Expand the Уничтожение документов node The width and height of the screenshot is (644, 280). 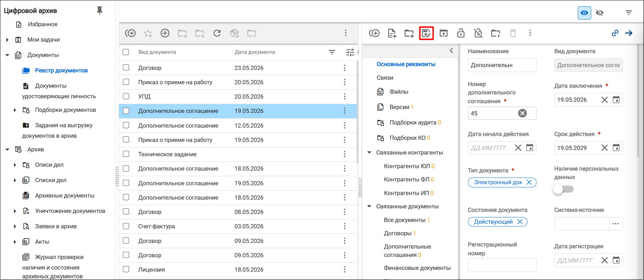coord(15,211)
